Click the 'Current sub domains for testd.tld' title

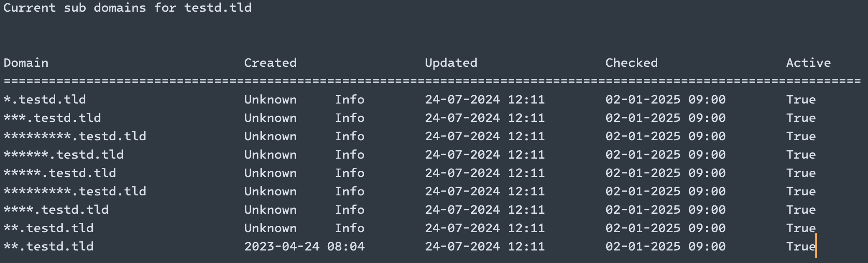click(128, 8)
